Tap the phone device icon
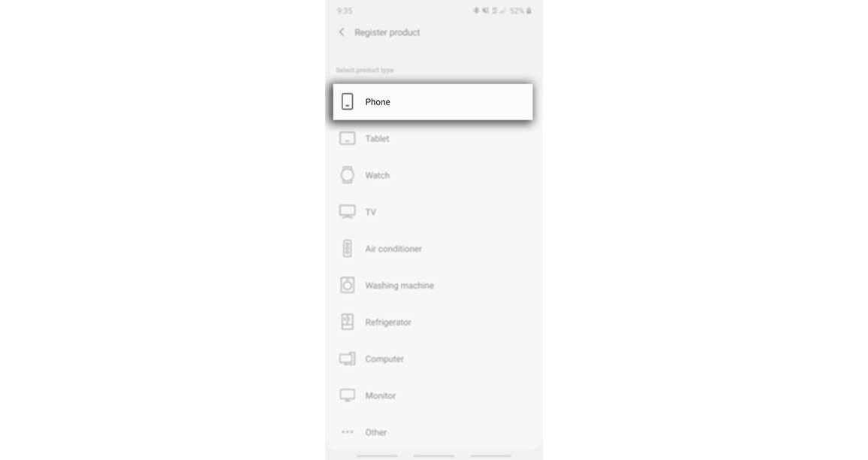This screenshot has width=868, height=460. pos(347,101)
